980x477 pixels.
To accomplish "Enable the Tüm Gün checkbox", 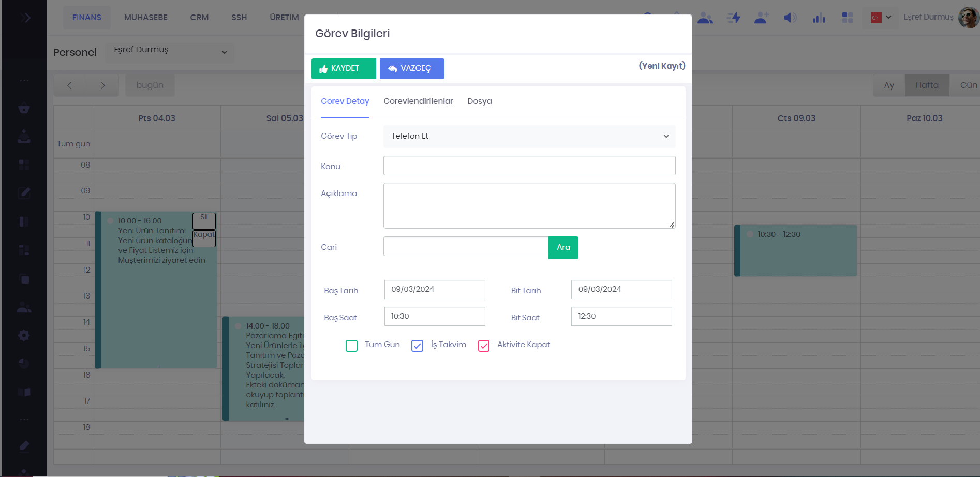I will 351,346.
